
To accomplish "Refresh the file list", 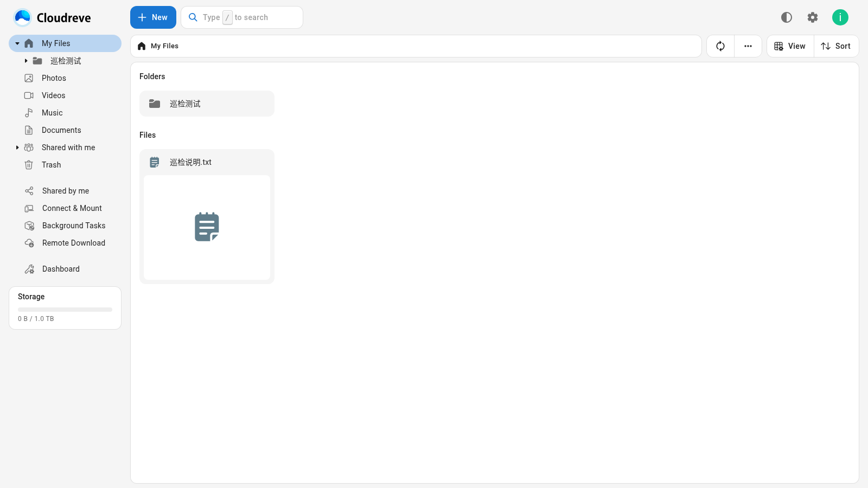I will pyautogui.click(x=720, y=46).
